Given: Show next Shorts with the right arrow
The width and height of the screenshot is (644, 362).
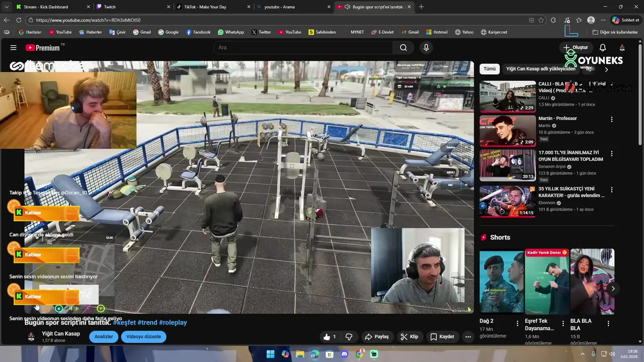Looking at the screenshot, I should click(613, 289).
